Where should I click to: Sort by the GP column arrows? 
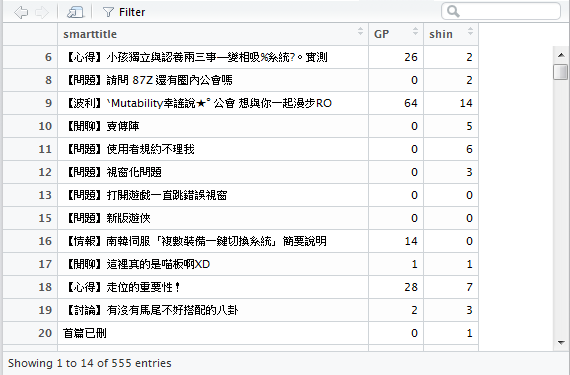415,32
